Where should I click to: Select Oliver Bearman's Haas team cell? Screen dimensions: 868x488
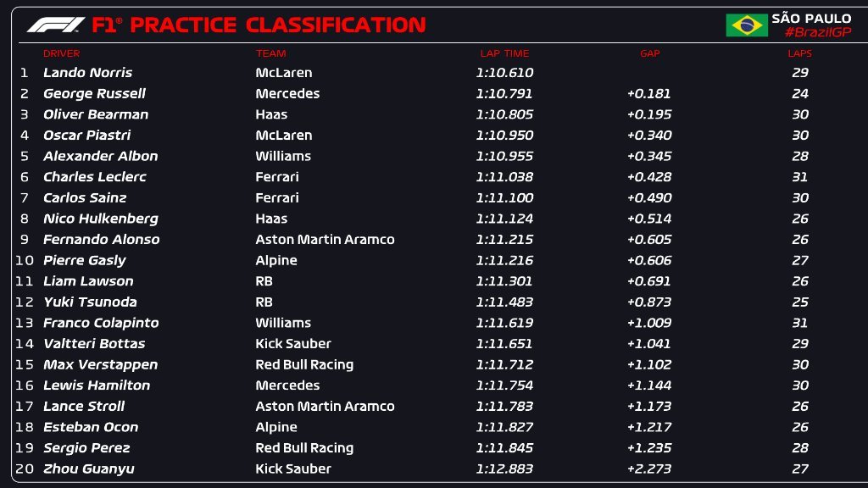tap(271, 114)
